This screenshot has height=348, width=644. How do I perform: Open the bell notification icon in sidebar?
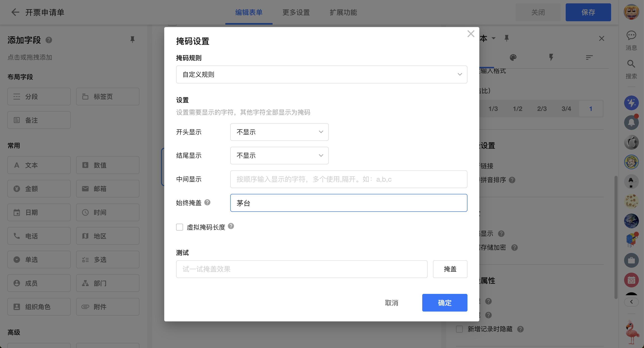click(631, 122)
